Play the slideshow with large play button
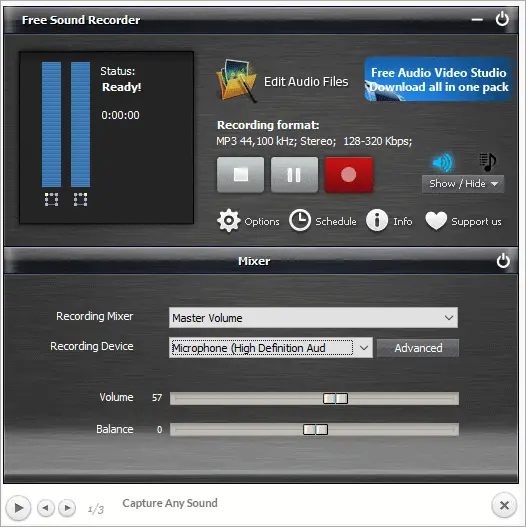The width and height of the screenshot is (526, 527). (18, 508)
